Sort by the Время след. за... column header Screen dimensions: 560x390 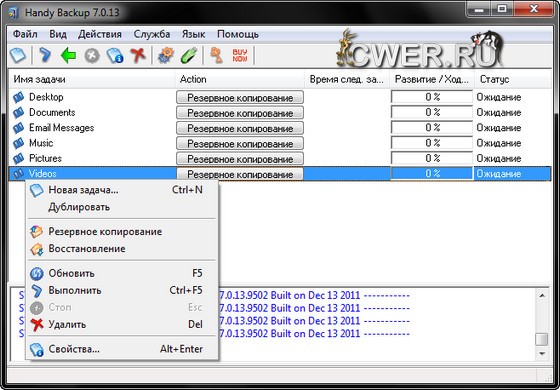pyautogui.click(x=347, y=79)
